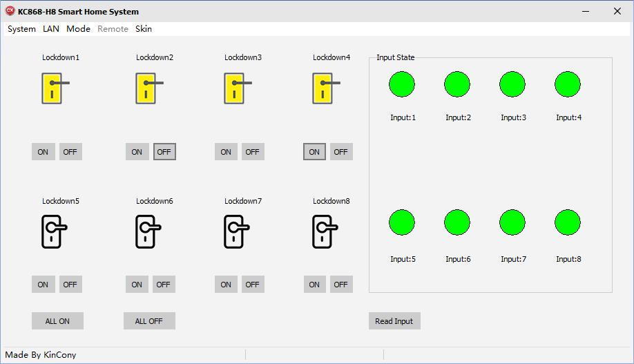This screenshot has width=634, height=364.
Task: Click the yellow Lockdown3 door lock icon
Action: point(236,89)
